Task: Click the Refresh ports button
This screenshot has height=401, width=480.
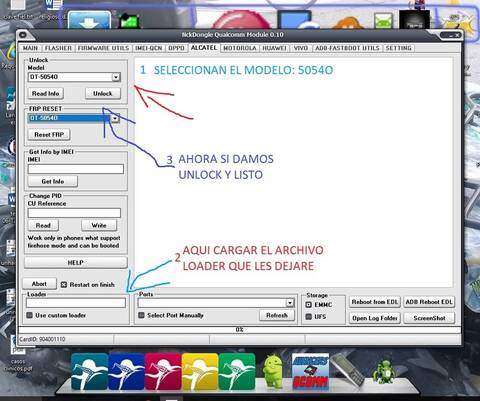Action: tap(277, 315)
